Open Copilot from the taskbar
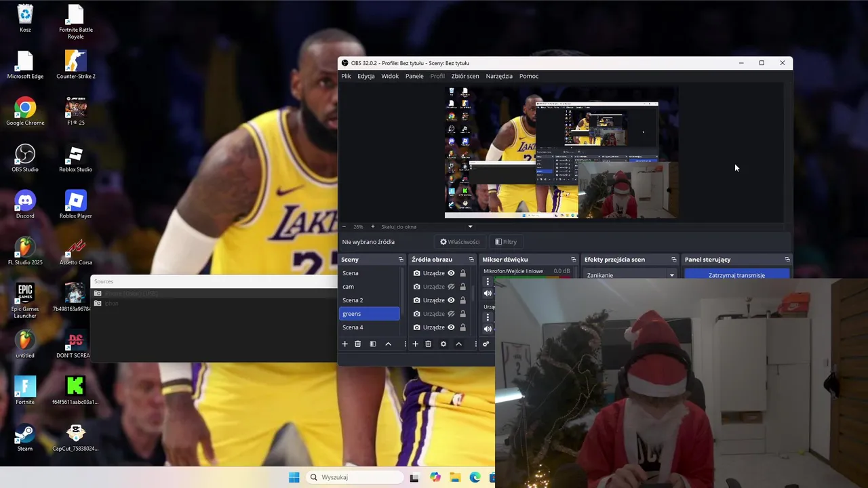The height and width of the screenshot is (488, 868). point(435,477)
